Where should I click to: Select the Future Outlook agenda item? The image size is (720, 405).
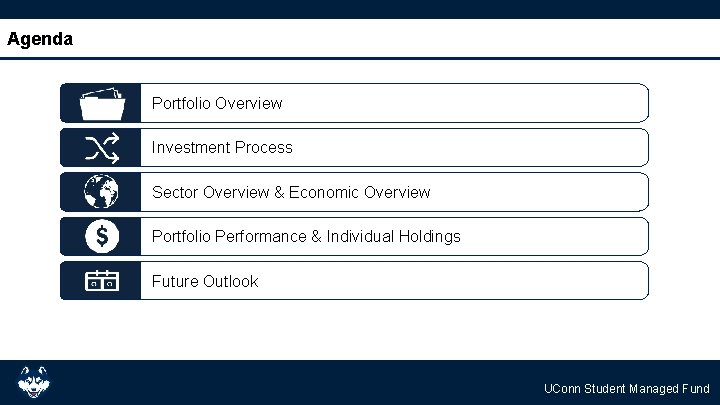(x=204, y=281)
